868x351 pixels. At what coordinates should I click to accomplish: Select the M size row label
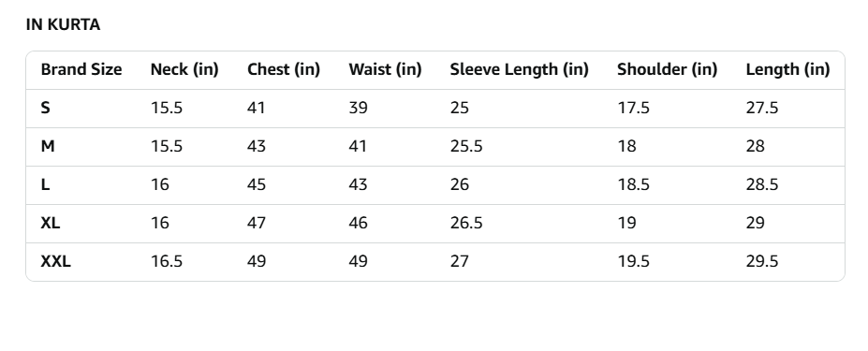pos(48,146)
